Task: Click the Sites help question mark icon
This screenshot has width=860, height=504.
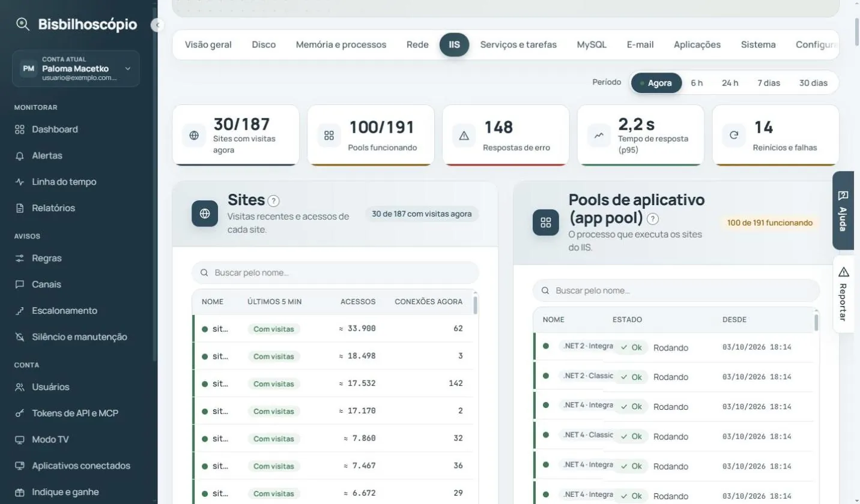Action: pos(273,201)
